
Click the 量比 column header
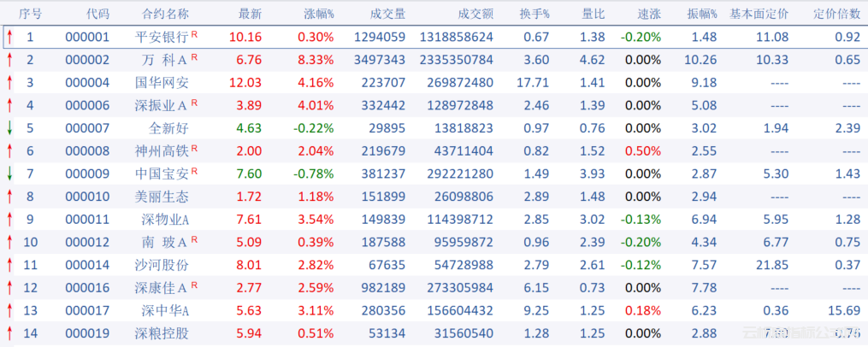pos(593,14)
